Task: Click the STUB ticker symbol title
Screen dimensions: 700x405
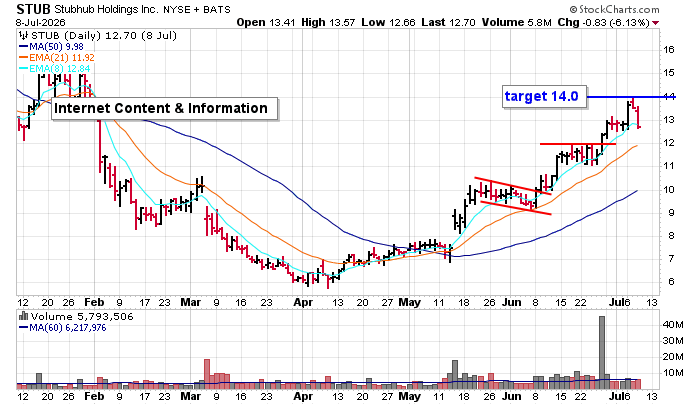Action: (x=33, y=9)
